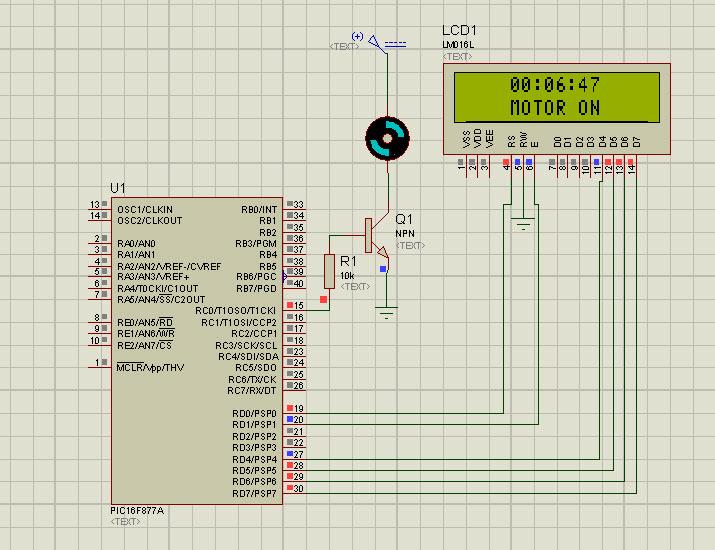Click the MCLR/Vpp/THV pin label
715x550 pixels.
150,368
